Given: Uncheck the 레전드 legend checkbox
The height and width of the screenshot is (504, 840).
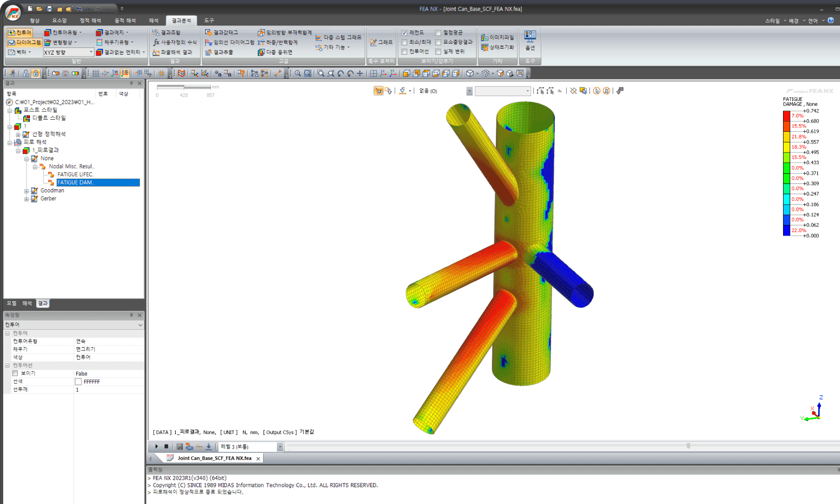Looking at the screenshot, I should pos(404,33).
